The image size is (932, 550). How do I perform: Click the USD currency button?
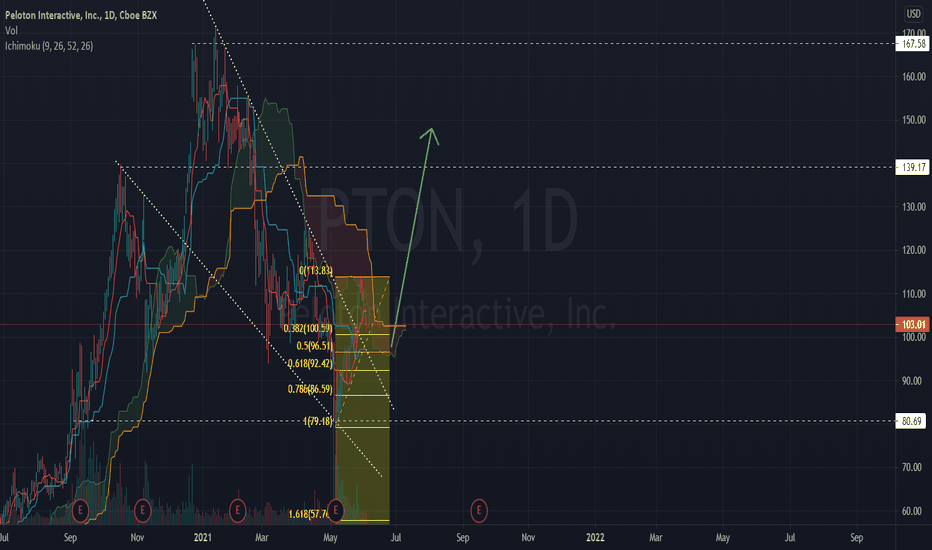coord(913,14)
